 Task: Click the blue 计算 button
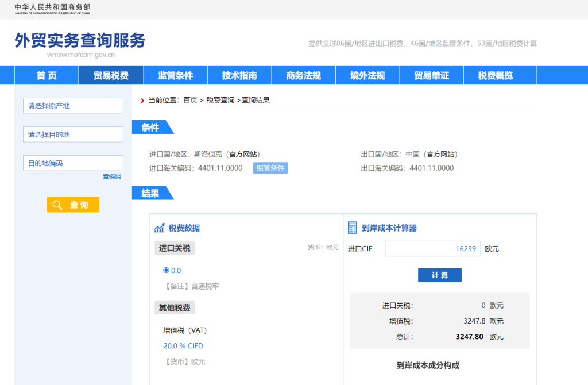click(440, 275)
